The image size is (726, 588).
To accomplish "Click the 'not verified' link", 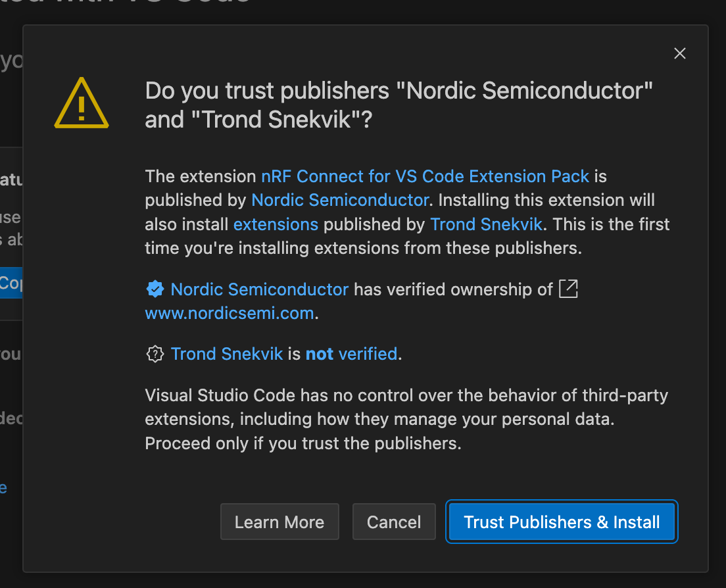I will point(351,355).
